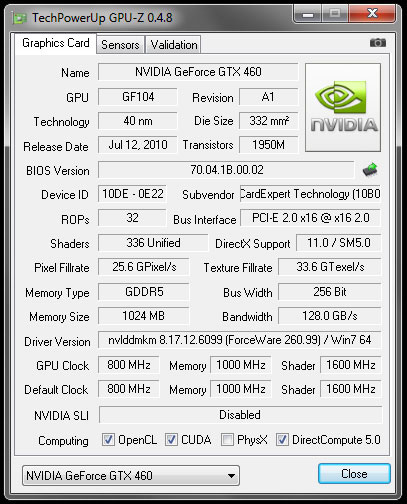Minimize the GPU-Z window
This screenshot has width=407, height=504.
[308, 15]
